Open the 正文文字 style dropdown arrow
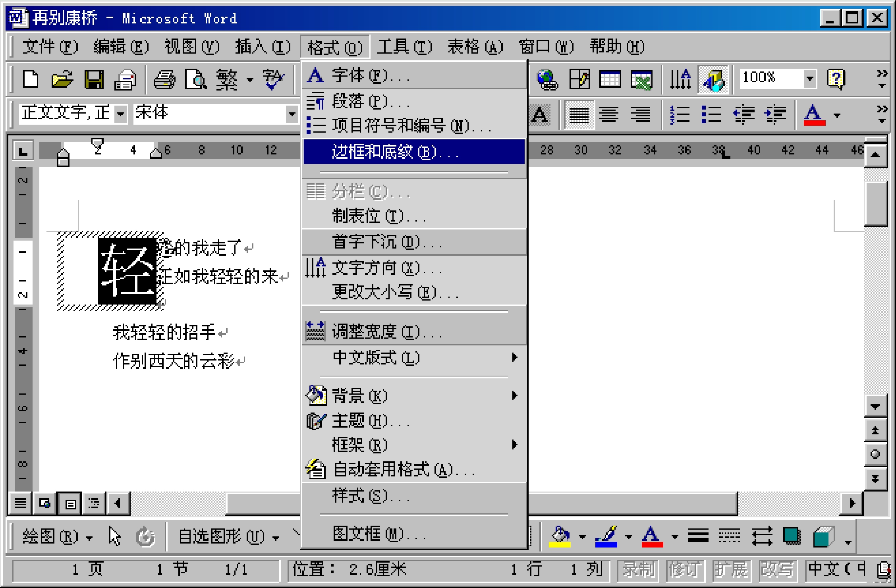This screenshot has height=588, width=896. coord(120,114)
